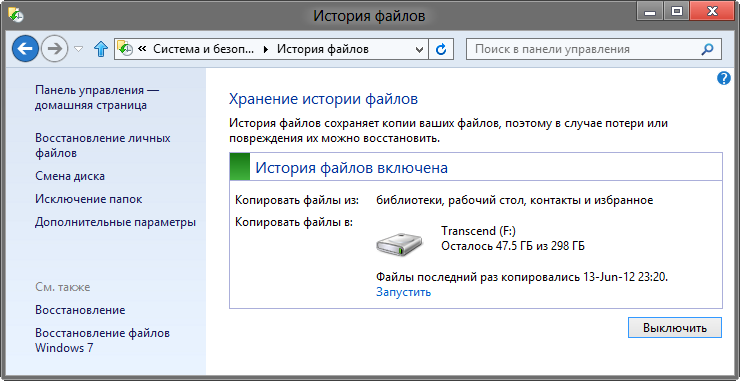This screenshot has height=381, width=740.
Task: Open recent pages dropdown arrow
Action: [x=79, y=49]
